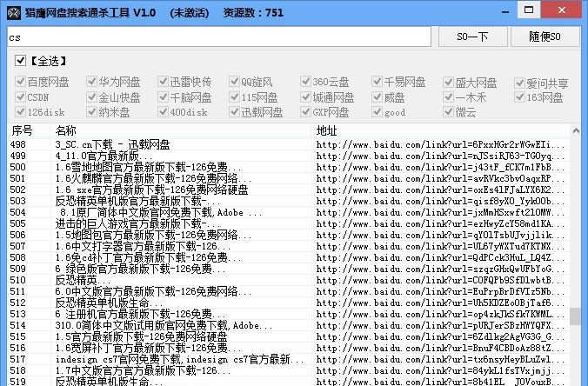Select row 500 1.6雪地地图官方最新版
The height and width of the screenshot is (386, 588).
pyautogui.click(x=289, y=167)
